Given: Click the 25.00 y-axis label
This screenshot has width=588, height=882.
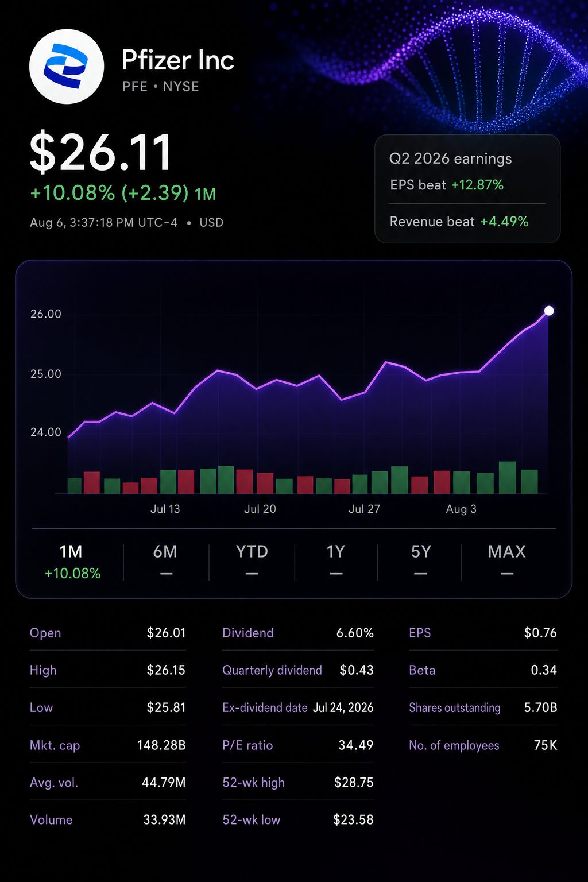Looking at the screenshot, I should tap(46, 374).
